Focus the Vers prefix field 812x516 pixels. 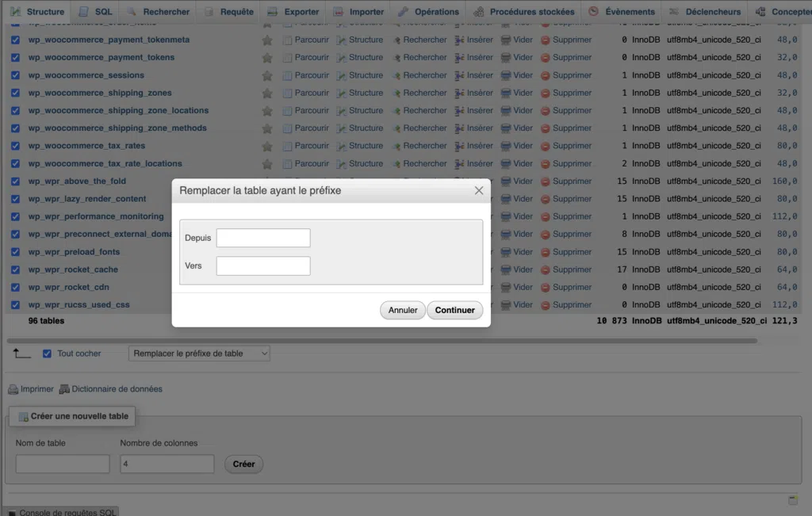pos(263,266)
